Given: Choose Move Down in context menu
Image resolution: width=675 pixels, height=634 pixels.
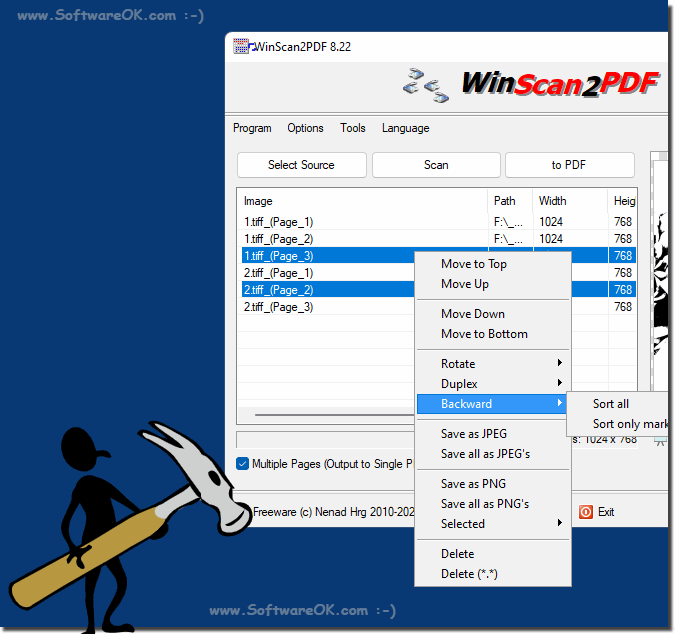Looking at the screenshot, I should click(493, 314).
